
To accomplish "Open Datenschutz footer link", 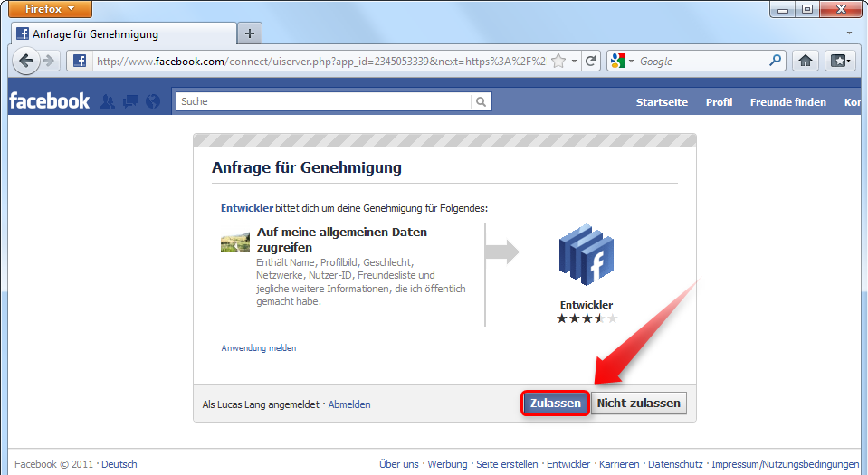I will [x=675, y=464].
